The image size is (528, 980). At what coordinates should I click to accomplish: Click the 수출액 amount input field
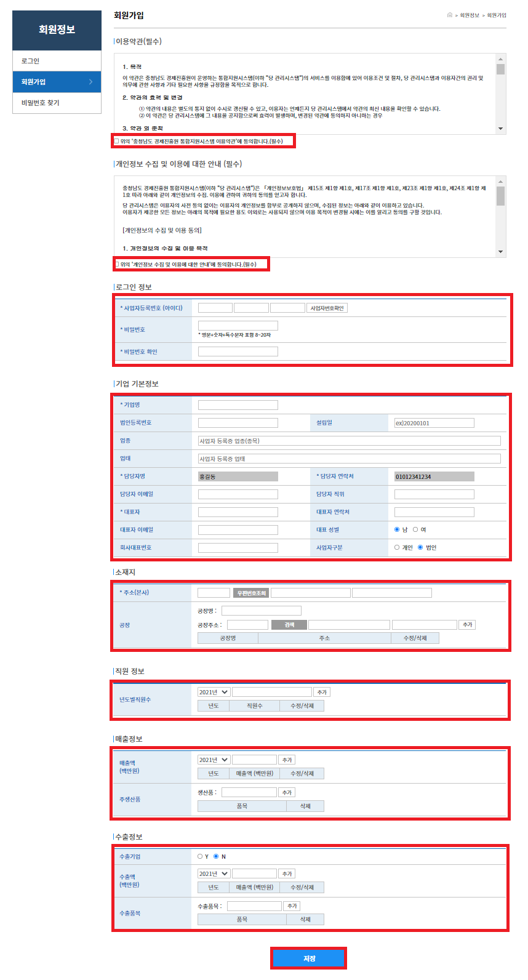[x=254, y=874]
